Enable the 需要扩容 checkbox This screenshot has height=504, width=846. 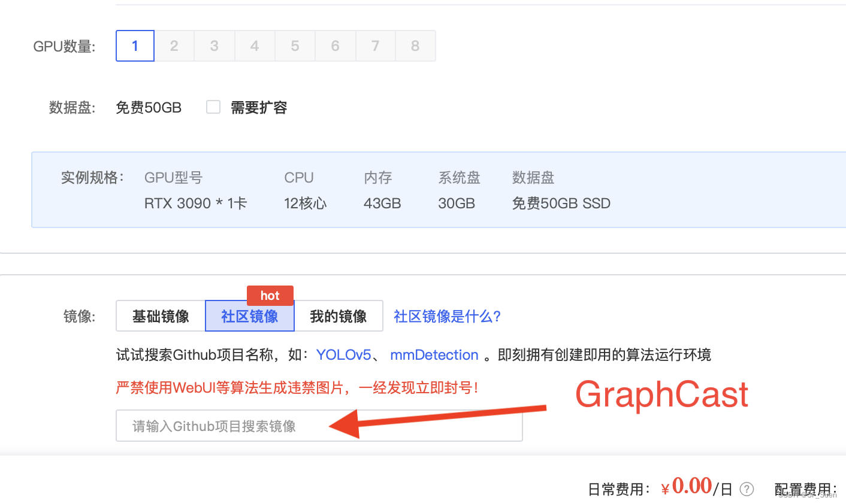(213, 107)
